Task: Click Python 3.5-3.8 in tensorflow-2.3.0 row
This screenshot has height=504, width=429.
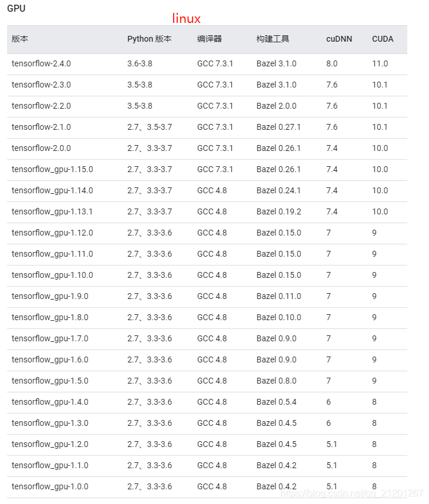Action: 140,85
